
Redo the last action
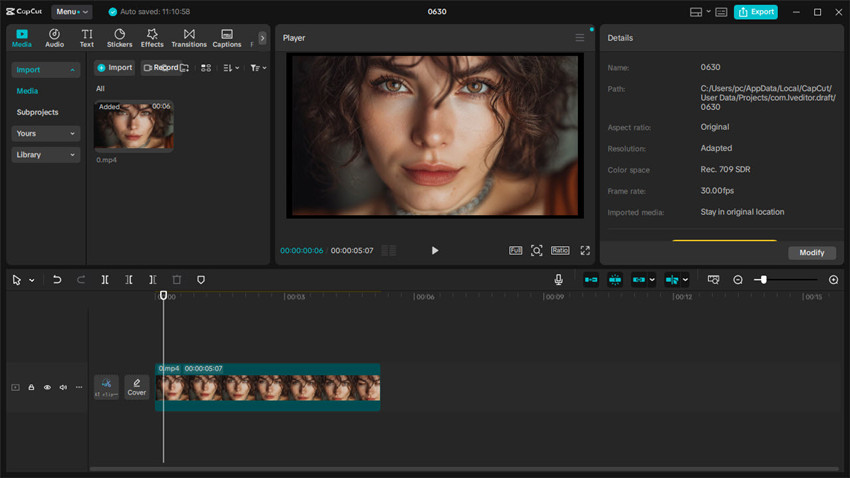click(x=81, y=280)
